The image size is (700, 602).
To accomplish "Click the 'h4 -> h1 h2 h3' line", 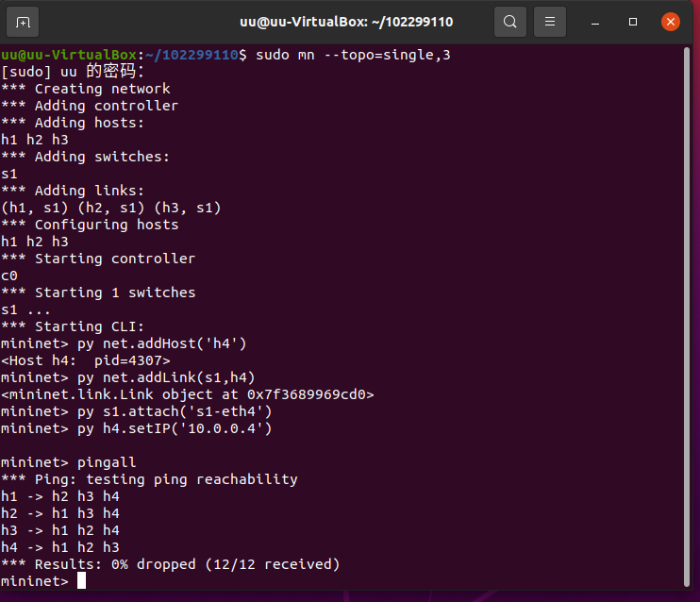I will (59, 547).
